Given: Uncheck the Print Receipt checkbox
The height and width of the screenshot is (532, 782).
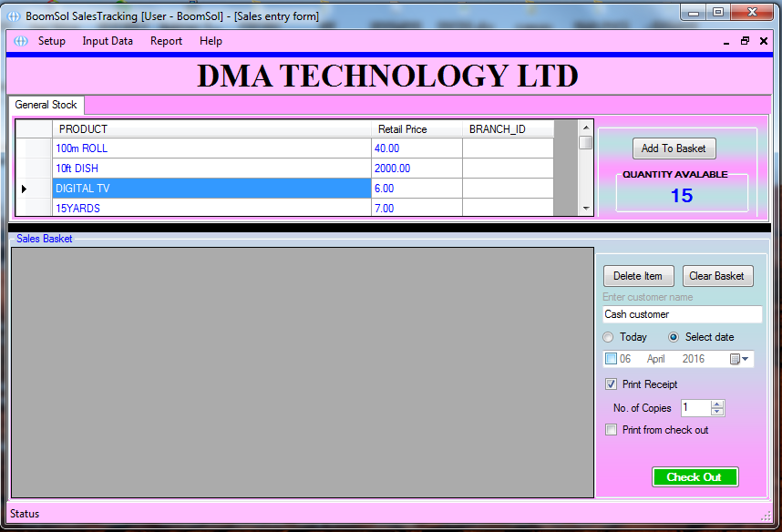Looking at the screenshot, I should tap(611, 384).
